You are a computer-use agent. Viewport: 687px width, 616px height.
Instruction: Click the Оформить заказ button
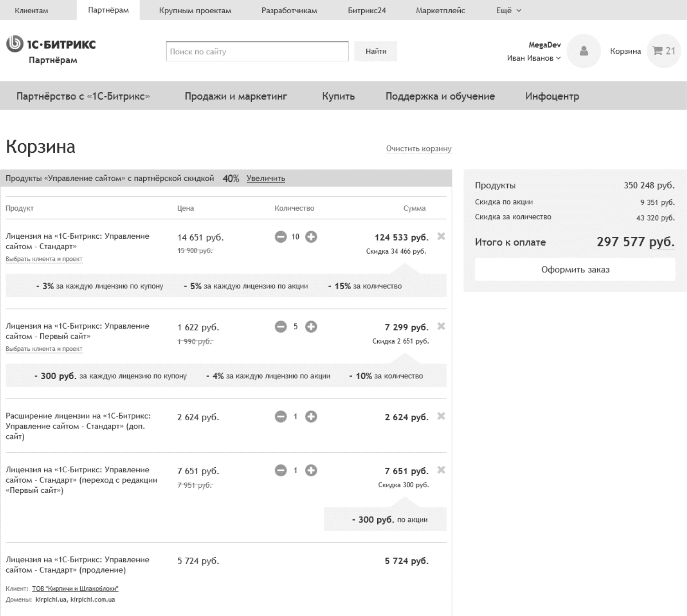click(x=575, y=269)
